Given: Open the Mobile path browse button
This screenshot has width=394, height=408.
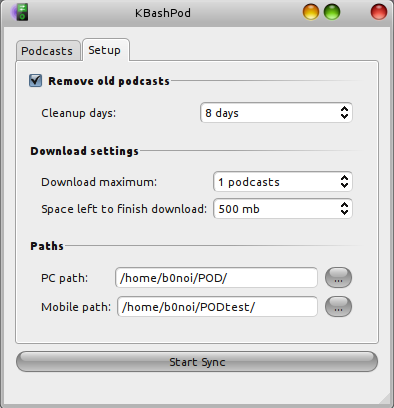Looking at the screenshot, I should click(x=338, y=306).
